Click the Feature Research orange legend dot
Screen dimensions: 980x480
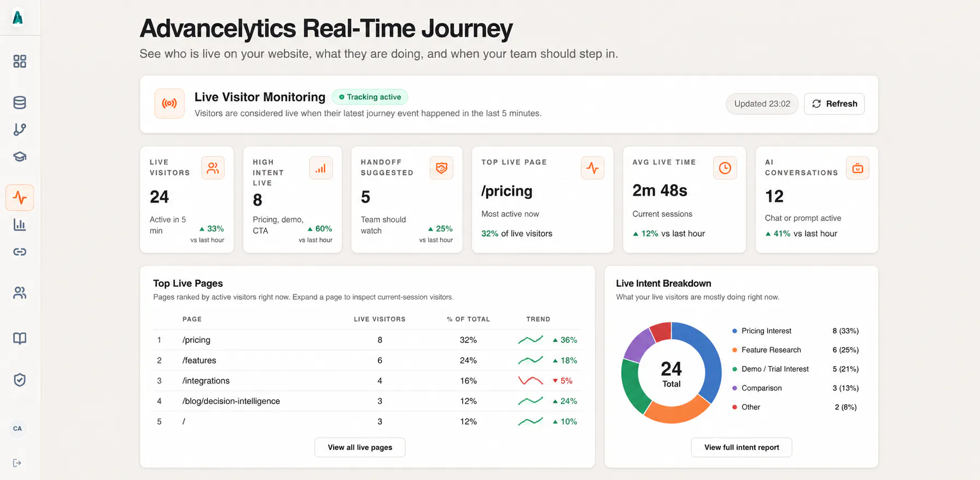(x=734, y=350)
